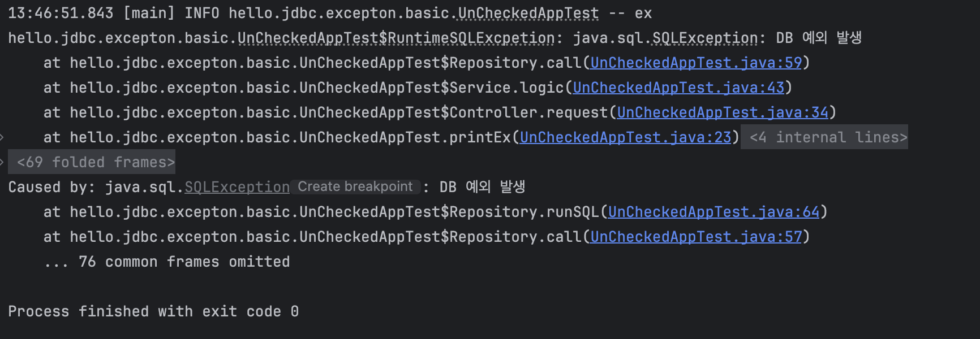Click the UnCheckedAppTest$RuntimeSQLExcpetion class name
The height and width of the screenshot is (339, 980).
point(396,38)
